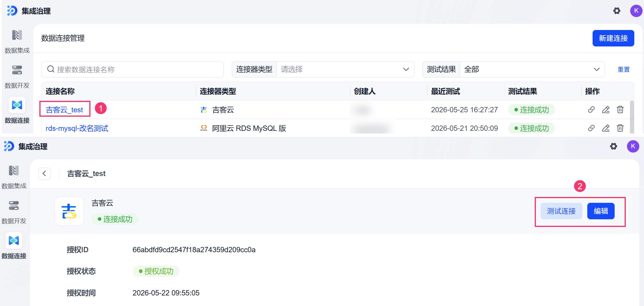Click the 授权时间 value 2026-05-22 09:55:05
The image size is (644, 306).
(166, 293)
